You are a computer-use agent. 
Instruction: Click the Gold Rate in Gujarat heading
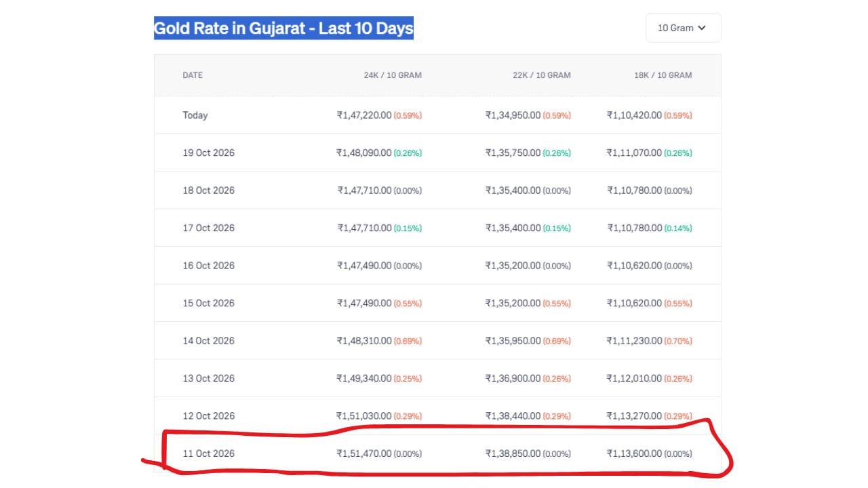(283, 28)
